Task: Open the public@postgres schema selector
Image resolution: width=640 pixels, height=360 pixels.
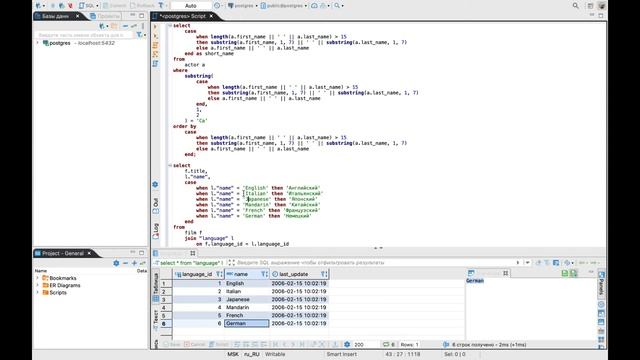Action: click(x=283, y=6)
